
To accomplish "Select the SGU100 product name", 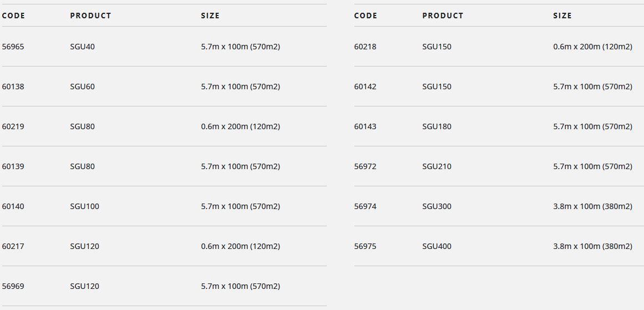I will coord(84,206).
